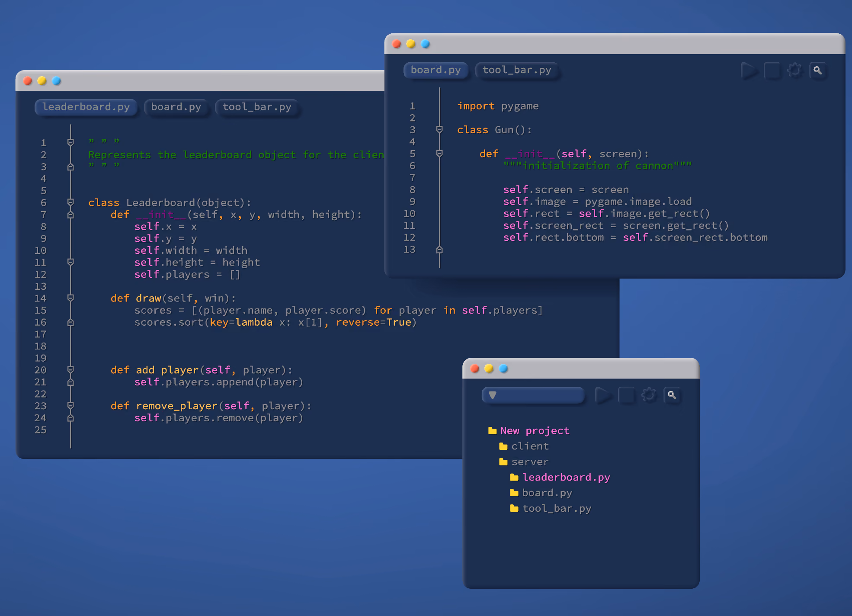Click 'self.players.remove(player)' code line
Viewport: 852px width, 616px height.
tap(218, 418)
